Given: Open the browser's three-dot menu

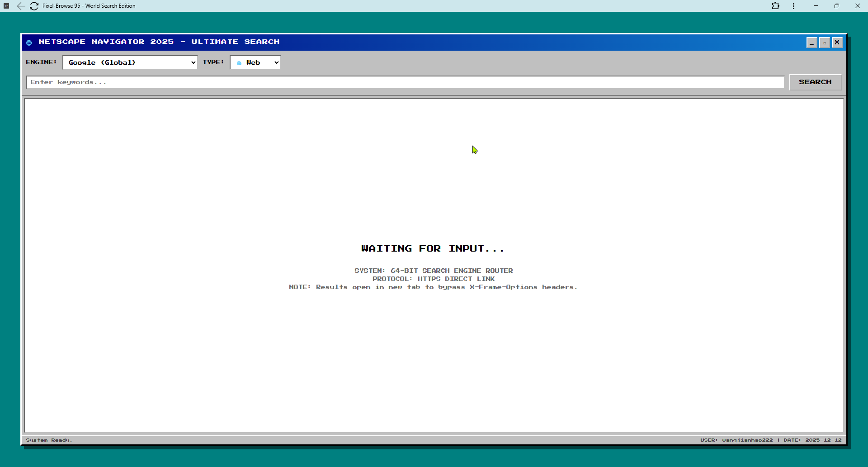Looking at the screenshot, I should (794, 6).
